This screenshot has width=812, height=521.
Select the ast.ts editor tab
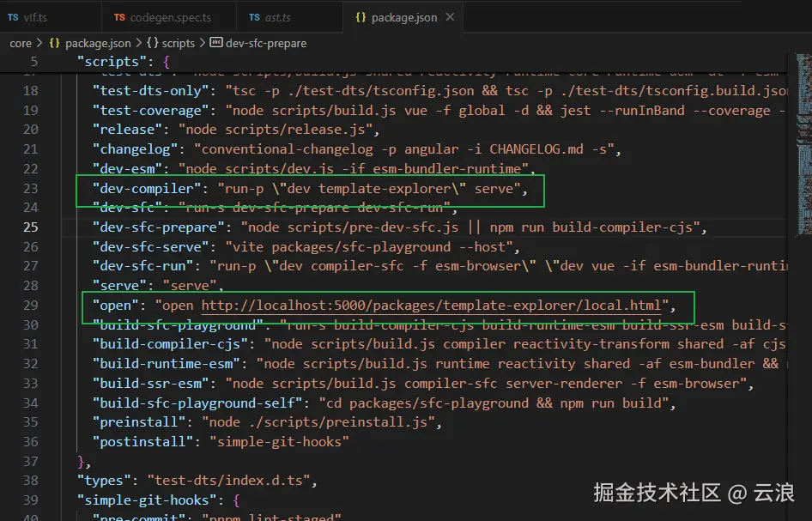pos(289,17)
